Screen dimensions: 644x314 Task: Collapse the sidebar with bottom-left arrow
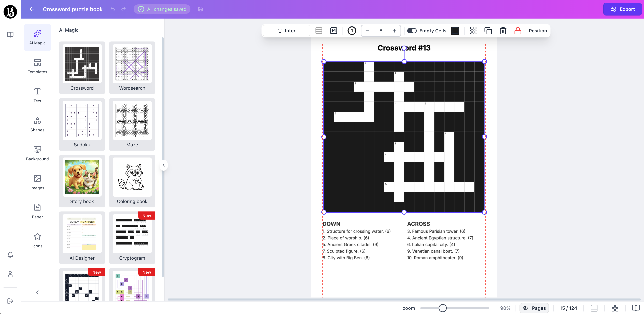(x=37, y=292)
